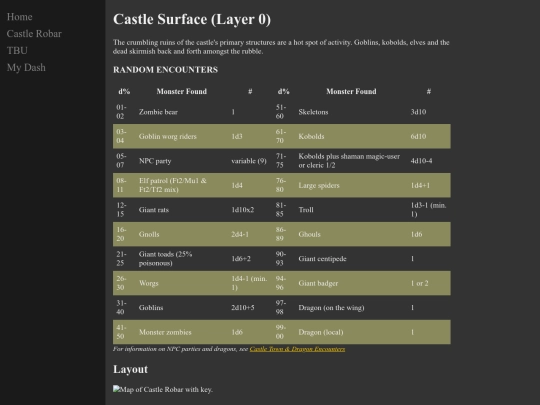The image size is (540, 405).
Task: Select the Kobolds cell in row 61-70
Action: [x=351, y=136]
